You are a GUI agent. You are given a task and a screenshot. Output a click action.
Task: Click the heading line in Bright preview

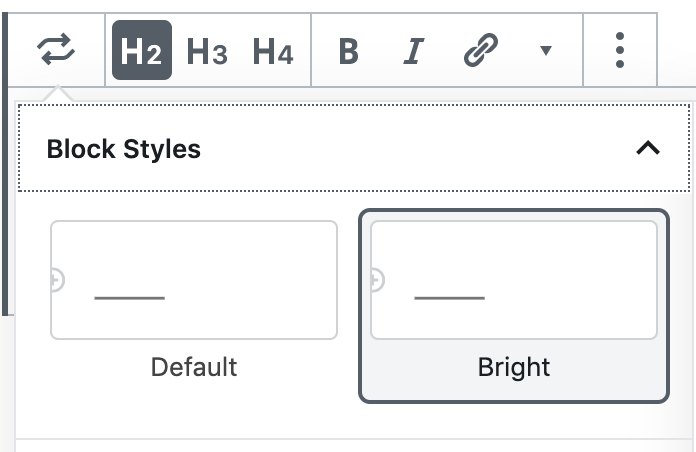(449, 298)
